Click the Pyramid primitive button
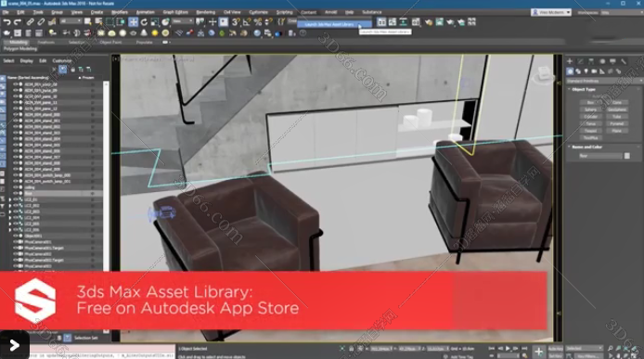The height and width of the screenshot is (359, 644). coord(617,123)
